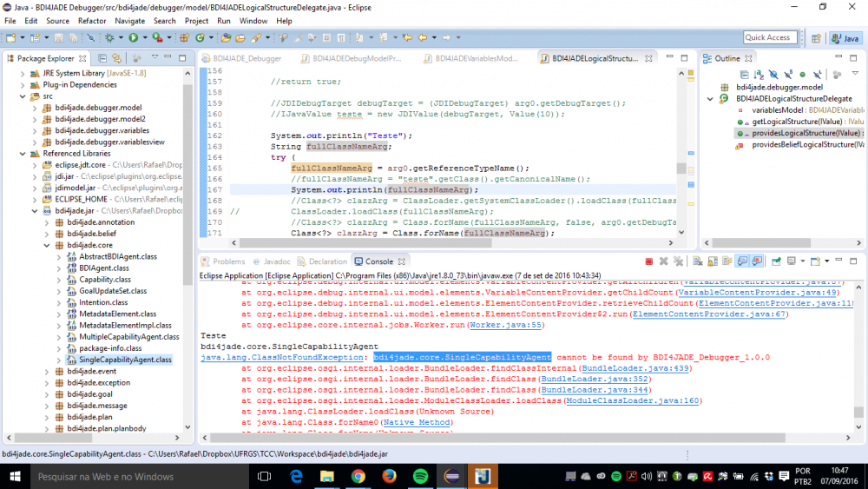868x489 pixels.
Task: Terminate the process with red stop button
Action: coord(648,261)
